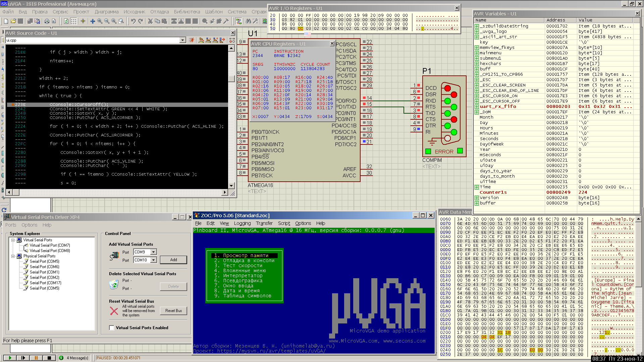Viewport: 644px width, 362px height.
Task: Click the Zoom in magnifier icon
Action: (100, 21)
